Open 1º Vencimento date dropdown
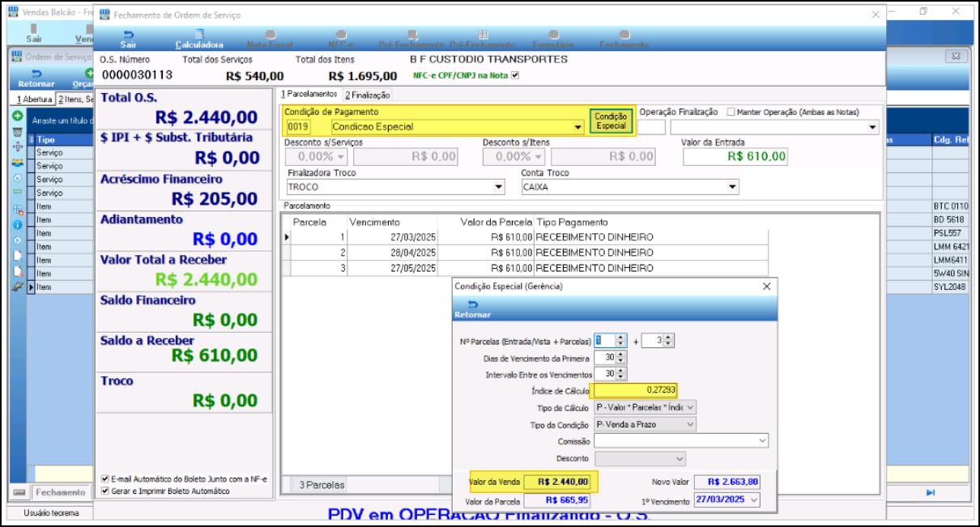The height and width of the screenshot is (527, 980). (755, 500)
